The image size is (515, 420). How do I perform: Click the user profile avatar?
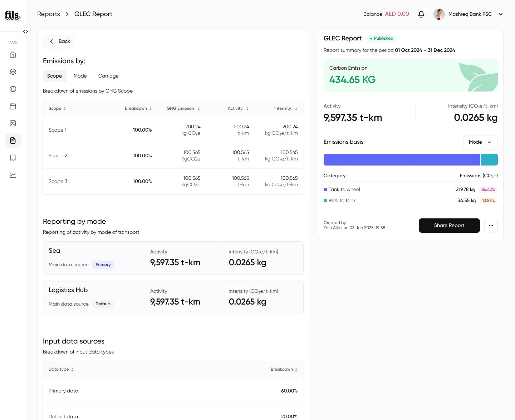pos(439,14)
